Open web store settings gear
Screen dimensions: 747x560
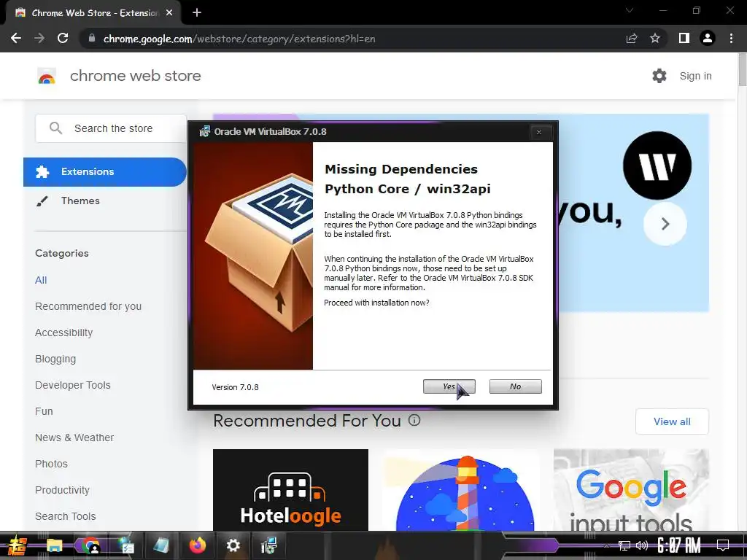[659, 76]
